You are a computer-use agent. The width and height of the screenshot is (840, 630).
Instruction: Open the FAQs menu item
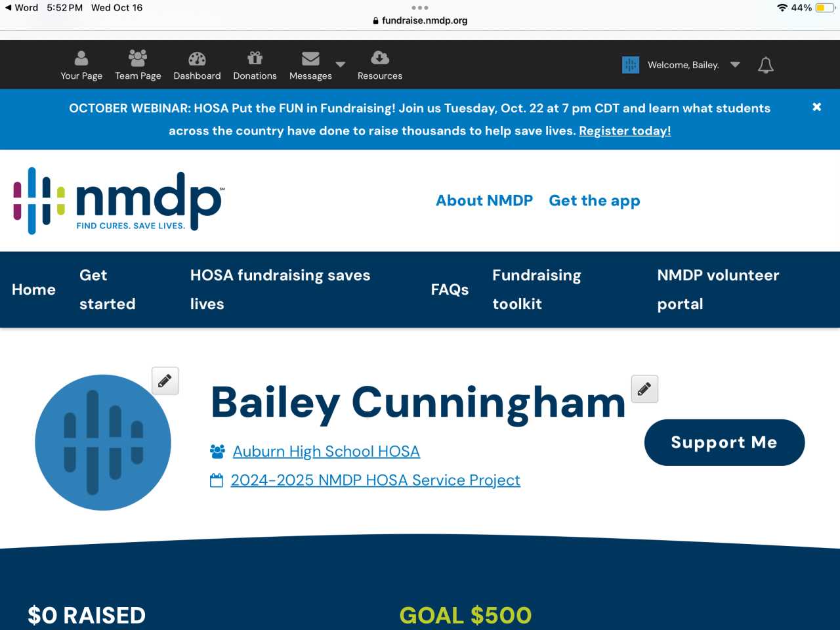tap(450, 289)
